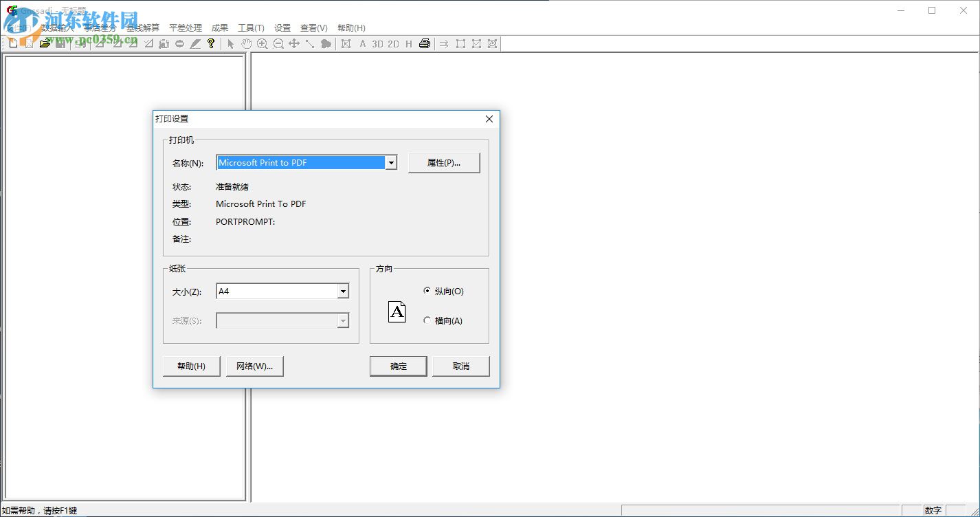This screenshot has height=517, width=980.
Task: Click the crossed-box network view icon
Action: tap(346, 43)
